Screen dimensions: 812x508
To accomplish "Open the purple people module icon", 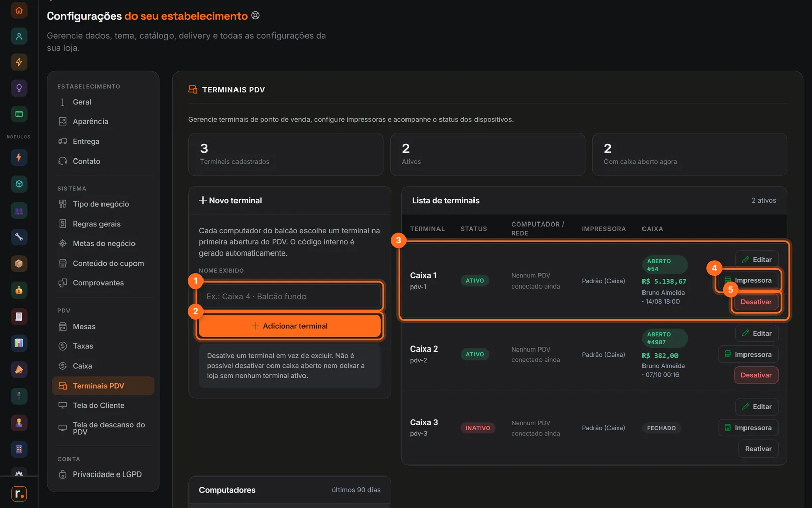I will 19,211.
